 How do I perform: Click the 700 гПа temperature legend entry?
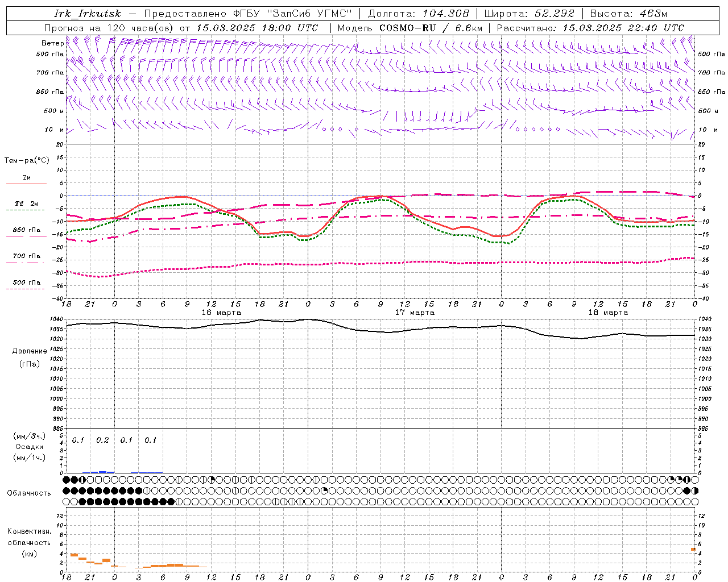pos(26,256)
